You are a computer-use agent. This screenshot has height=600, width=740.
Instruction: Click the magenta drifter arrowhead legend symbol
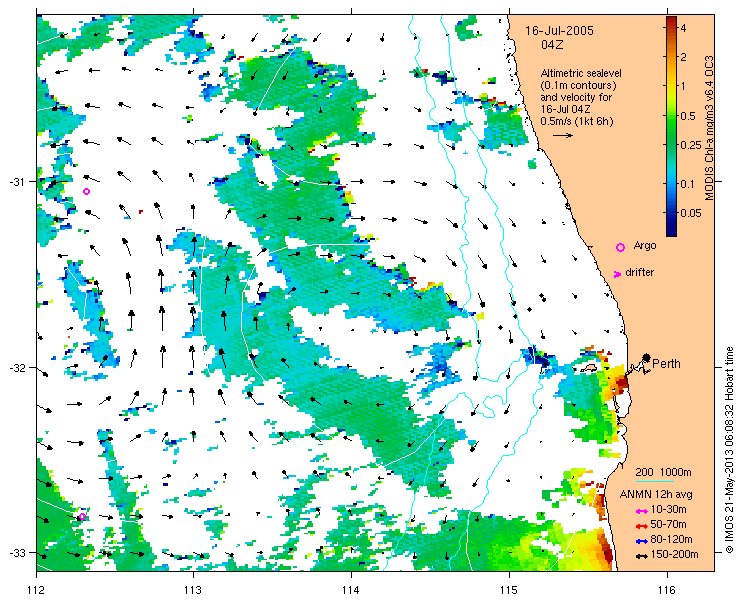pyautogui.click(x=617, y=274)
